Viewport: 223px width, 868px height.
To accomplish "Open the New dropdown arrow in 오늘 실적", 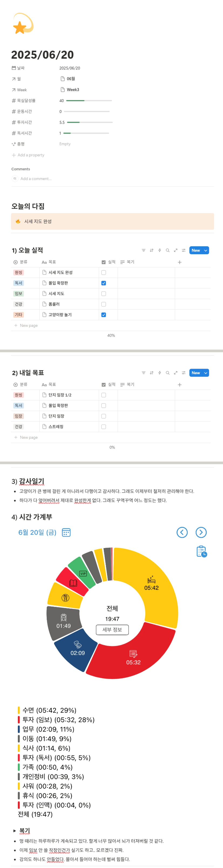I will (205, 250).
